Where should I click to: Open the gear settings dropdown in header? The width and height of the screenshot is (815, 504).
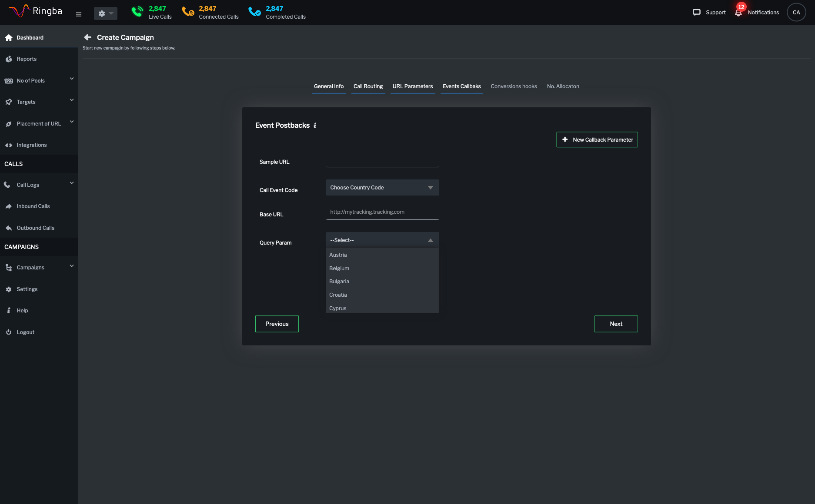point(105,13)
